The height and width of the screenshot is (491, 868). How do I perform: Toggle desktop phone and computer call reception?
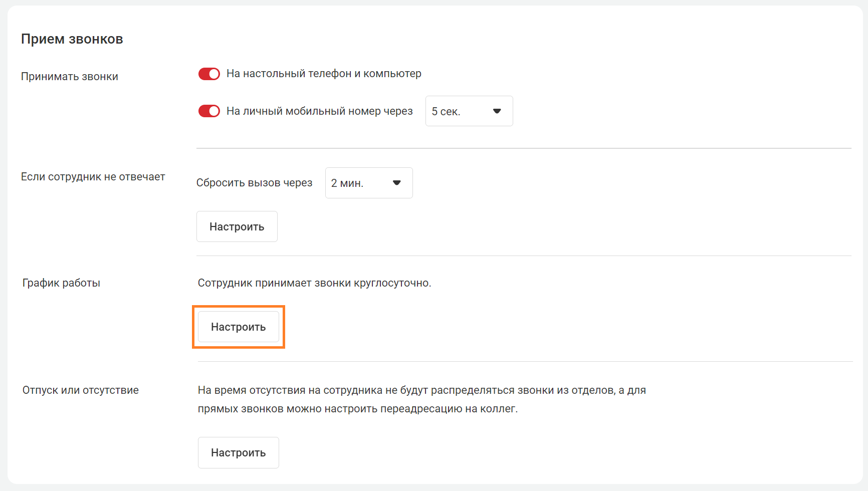209,74
